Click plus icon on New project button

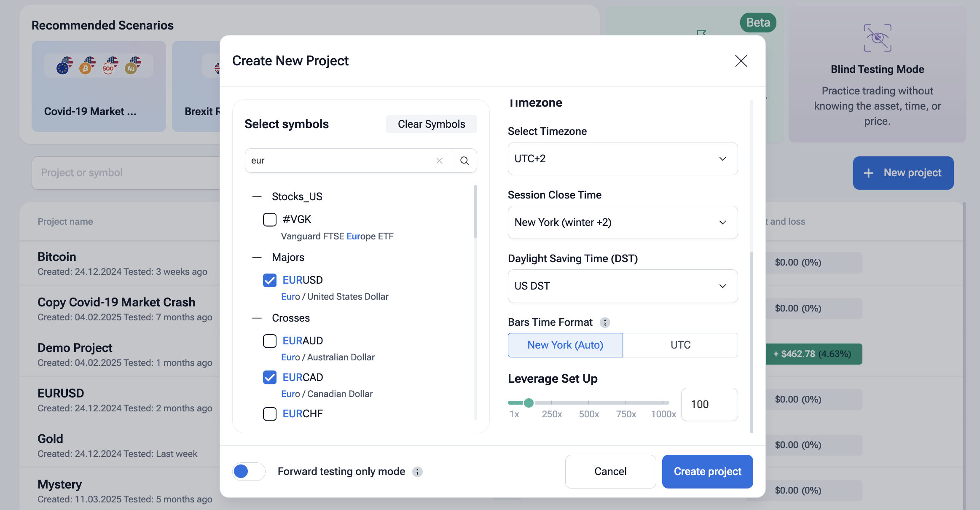click(868, 173)
